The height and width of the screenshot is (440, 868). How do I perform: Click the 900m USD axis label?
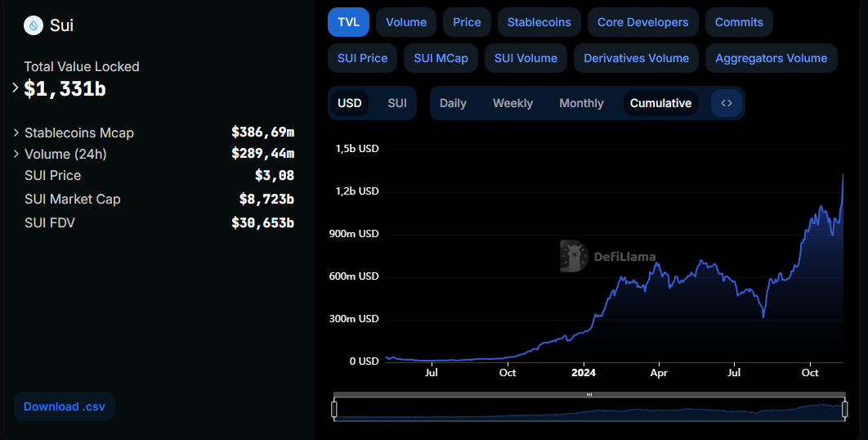coord(354,234)
